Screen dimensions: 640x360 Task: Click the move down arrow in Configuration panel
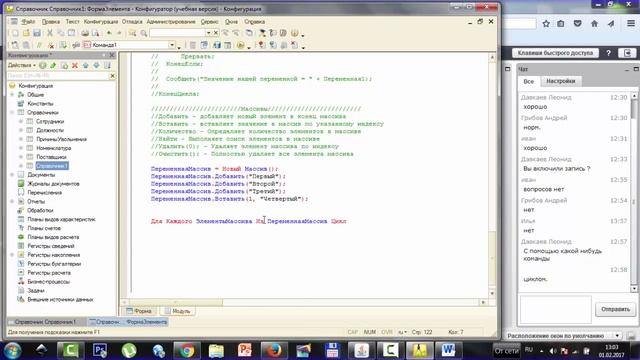pyautogui.click(x=96, y=65)
